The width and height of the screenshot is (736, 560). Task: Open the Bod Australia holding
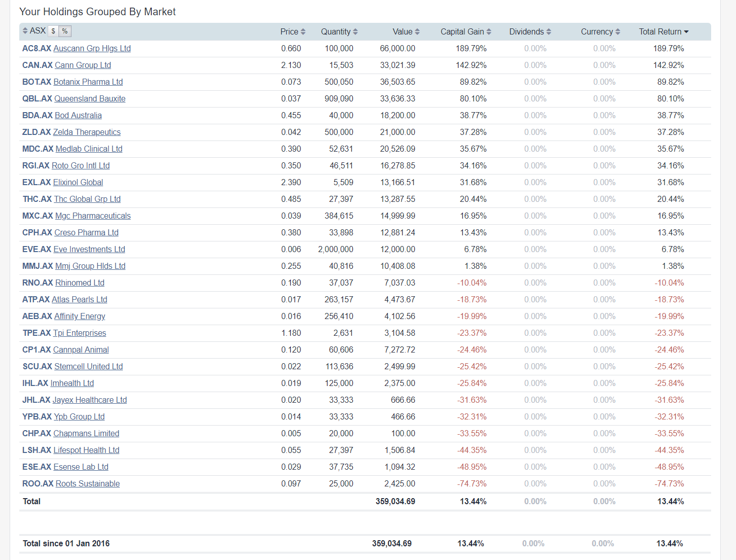click(78, 115)
